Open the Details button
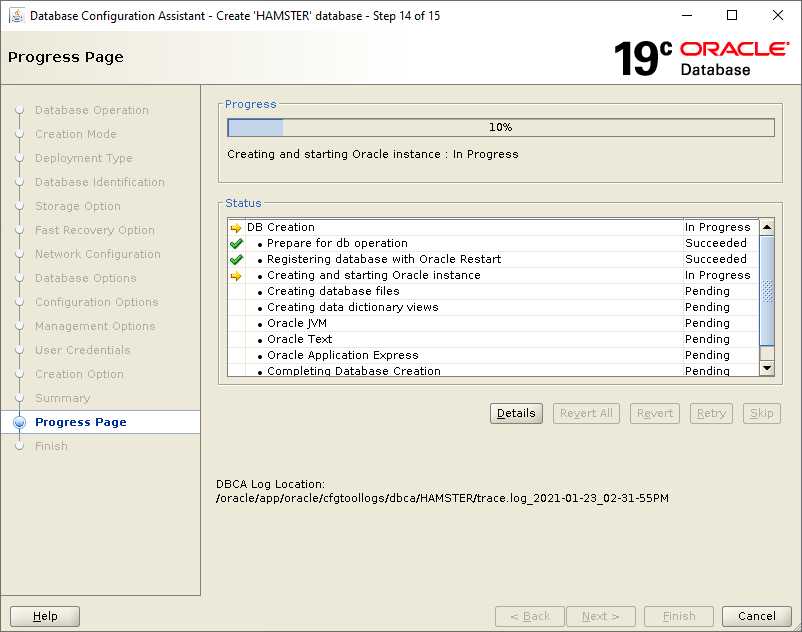The width and height of the screenshot is (802, 632). tap(516, 413)
